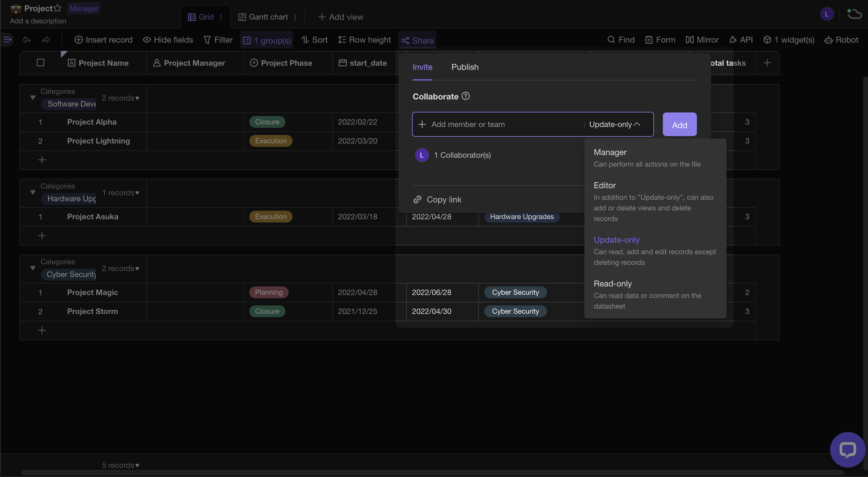
Task: Star the Project datasheet as favorite
Action: (x=58, y=8)
